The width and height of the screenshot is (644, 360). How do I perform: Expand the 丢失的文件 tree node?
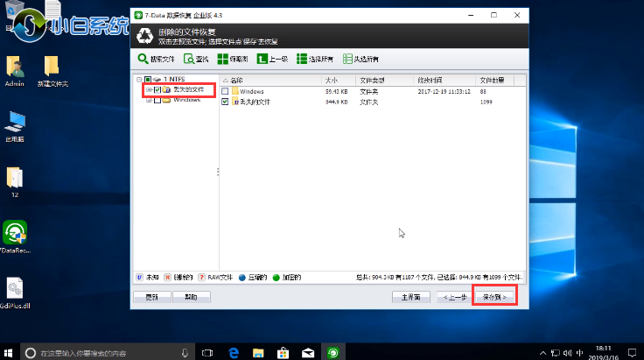[149, 89]
